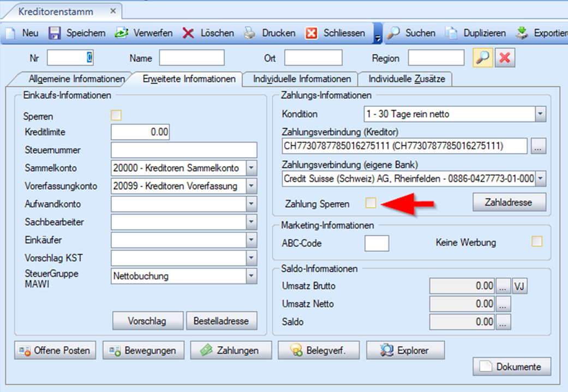Image resolution: width=568 pixels, height=392 pixels.
Task: Enable the Zahlung Sperren checkbox
Action: click(x=370, y=203)
